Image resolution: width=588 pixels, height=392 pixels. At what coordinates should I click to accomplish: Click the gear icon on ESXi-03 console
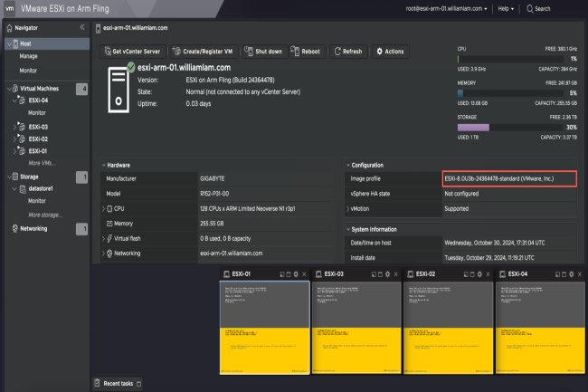click(x=388, y=274)
